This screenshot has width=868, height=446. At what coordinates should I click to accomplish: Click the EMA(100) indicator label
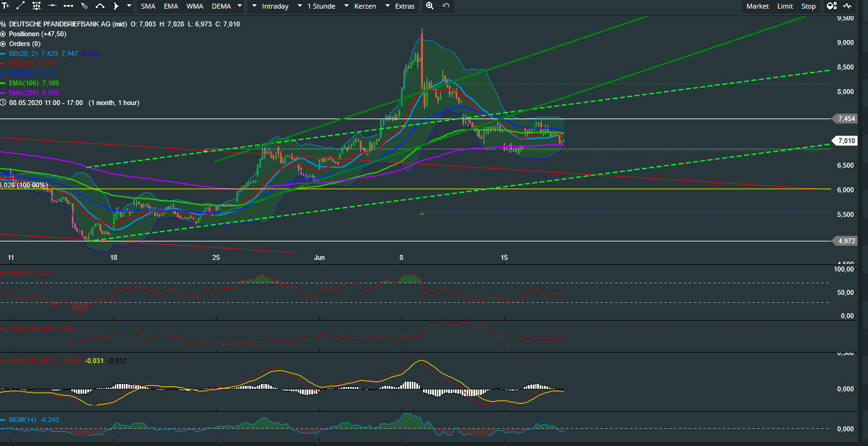tap(25, 83)
